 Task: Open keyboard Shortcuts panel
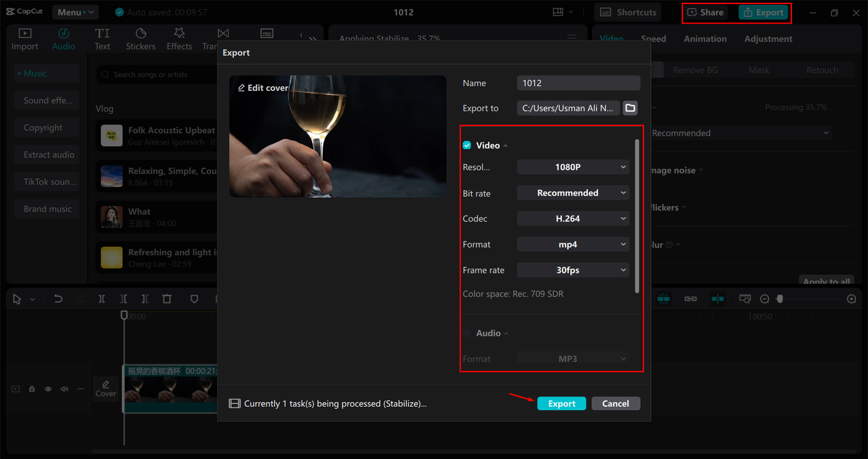click(628, 12)
